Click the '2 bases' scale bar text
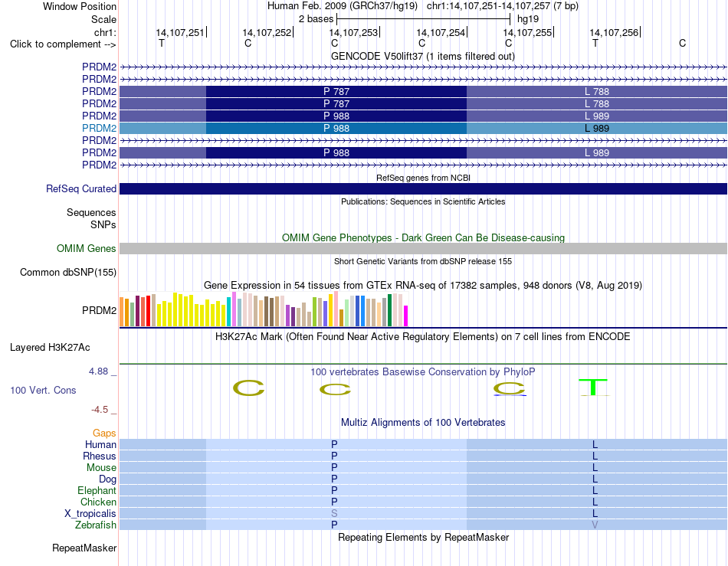The height and width of the screenshot is (566, 728). [x=316, y=19]
